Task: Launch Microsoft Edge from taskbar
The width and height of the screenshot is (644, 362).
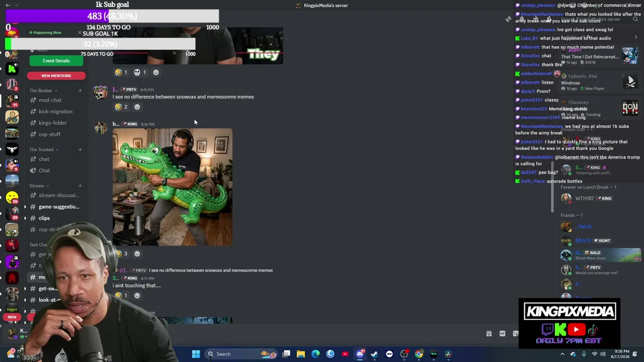Action: tap(315, 354)
